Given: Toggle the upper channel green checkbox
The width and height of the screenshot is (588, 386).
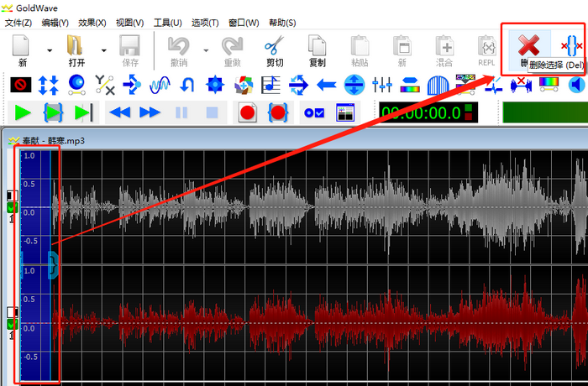Looking at the screenshot, I should [x=12, y=207].
